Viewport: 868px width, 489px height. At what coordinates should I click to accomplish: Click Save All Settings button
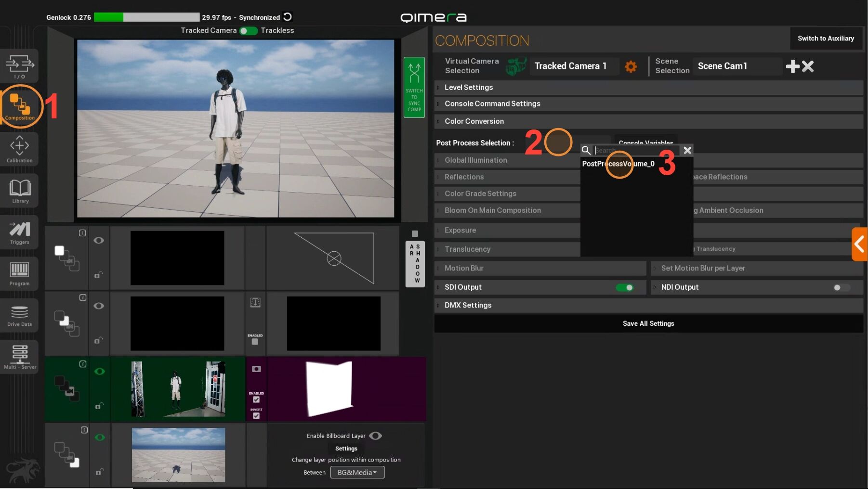pyautogui.click(x=648, y=323)
